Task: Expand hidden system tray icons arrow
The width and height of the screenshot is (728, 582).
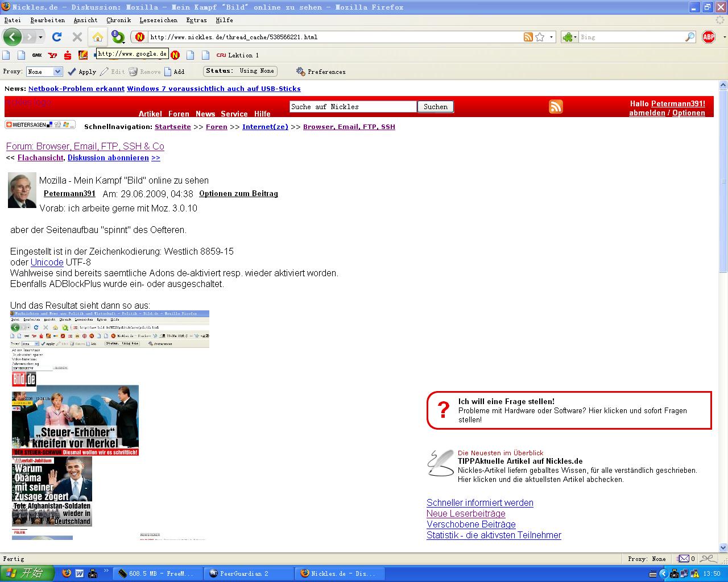Action: (663, 573)
